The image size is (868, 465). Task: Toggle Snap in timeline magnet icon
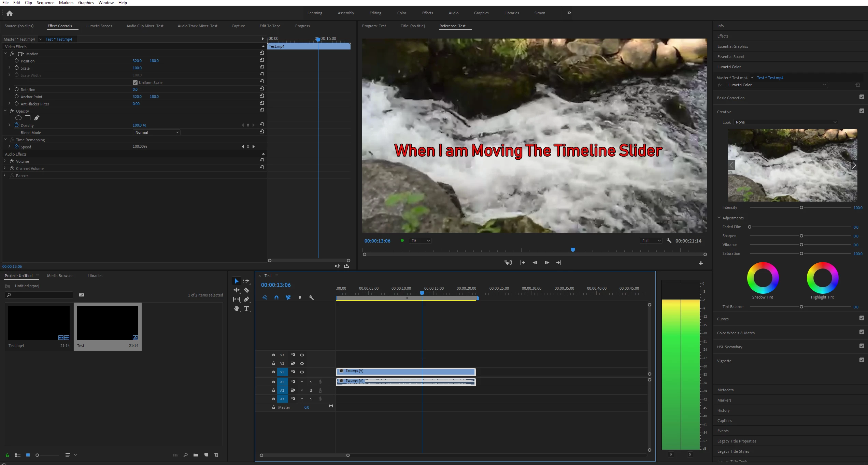pos(276,297)
